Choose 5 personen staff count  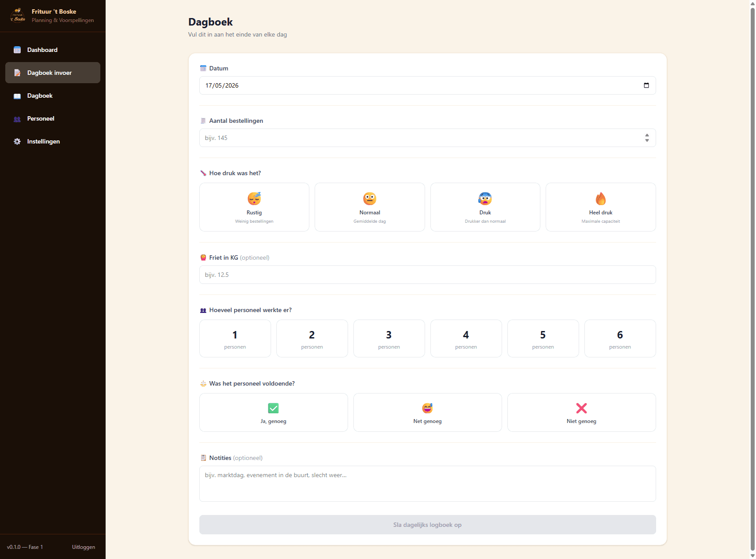(543, 338)
